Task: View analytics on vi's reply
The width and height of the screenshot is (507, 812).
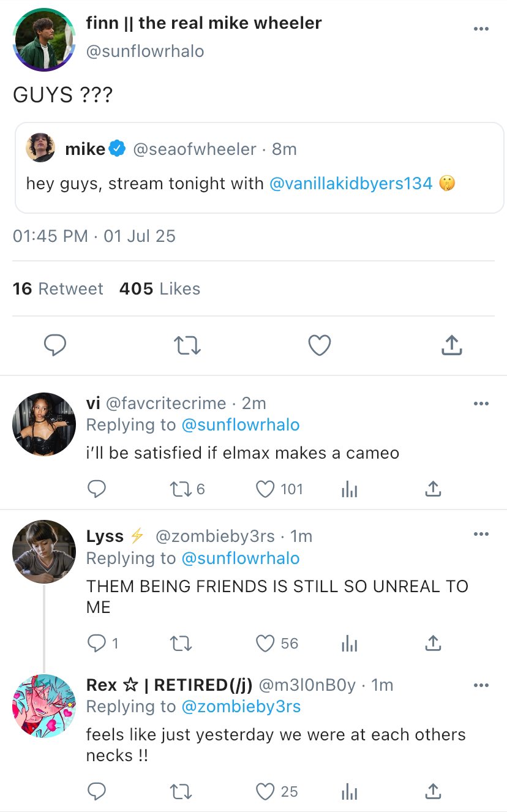Action: pyautogui.click(x=349, y=489)
